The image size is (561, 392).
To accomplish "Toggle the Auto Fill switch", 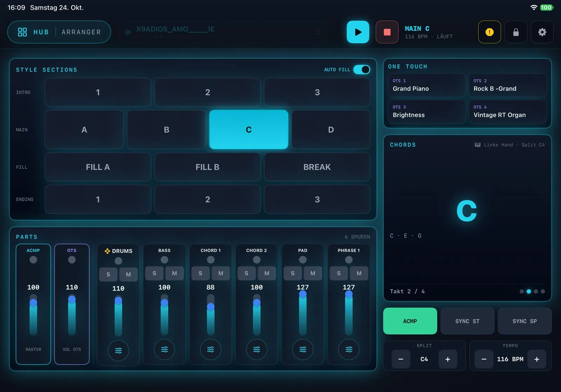I will click(361, 69).
